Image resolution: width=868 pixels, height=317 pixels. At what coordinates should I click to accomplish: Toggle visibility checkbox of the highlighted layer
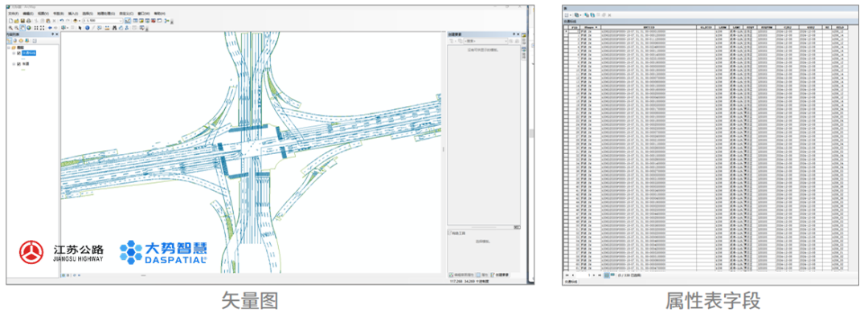18,53
